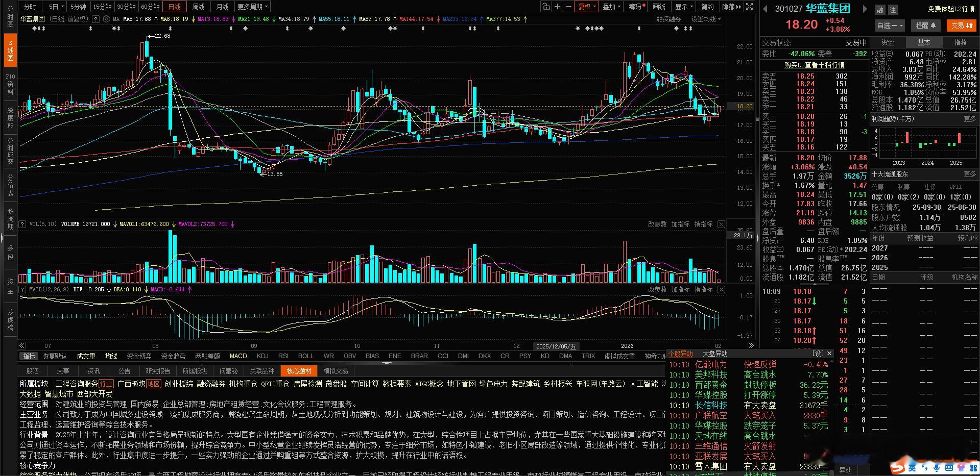The image size is (980, 476).
Task: Zoom in on the K-line chart with plus icon
Action: (557, 6)
